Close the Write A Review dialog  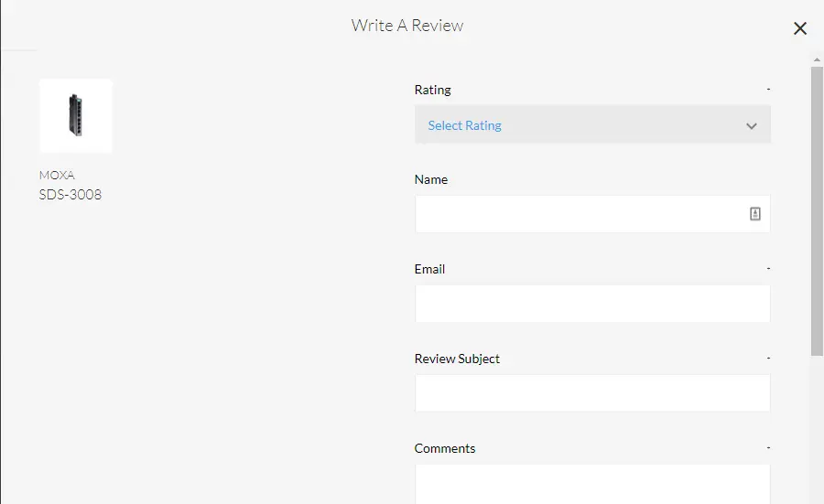799,28
